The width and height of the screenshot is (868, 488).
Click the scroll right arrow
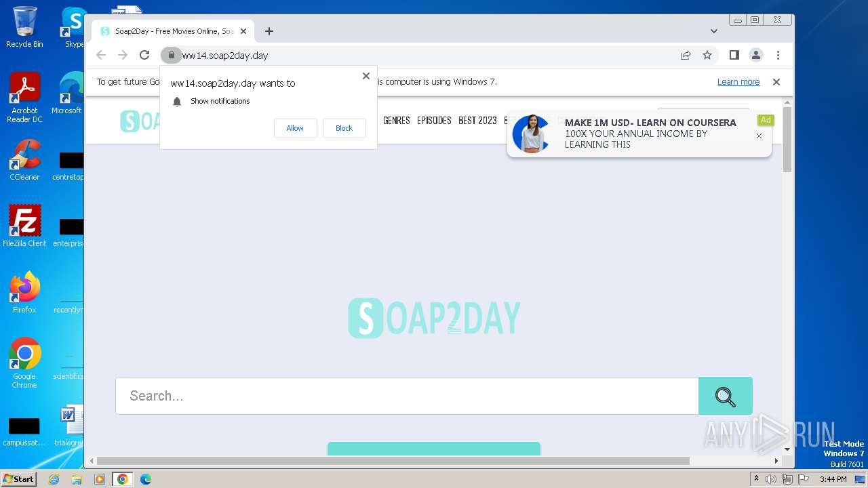point(776,461)
